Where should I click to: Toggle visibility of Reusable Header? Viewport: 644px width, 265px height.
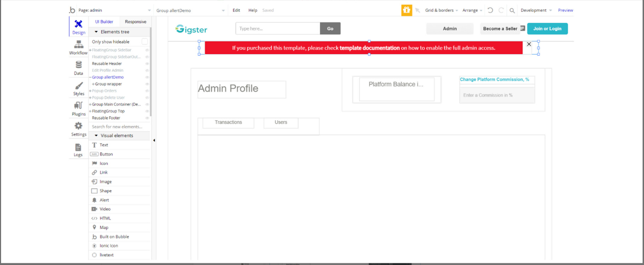coord(147,64)
